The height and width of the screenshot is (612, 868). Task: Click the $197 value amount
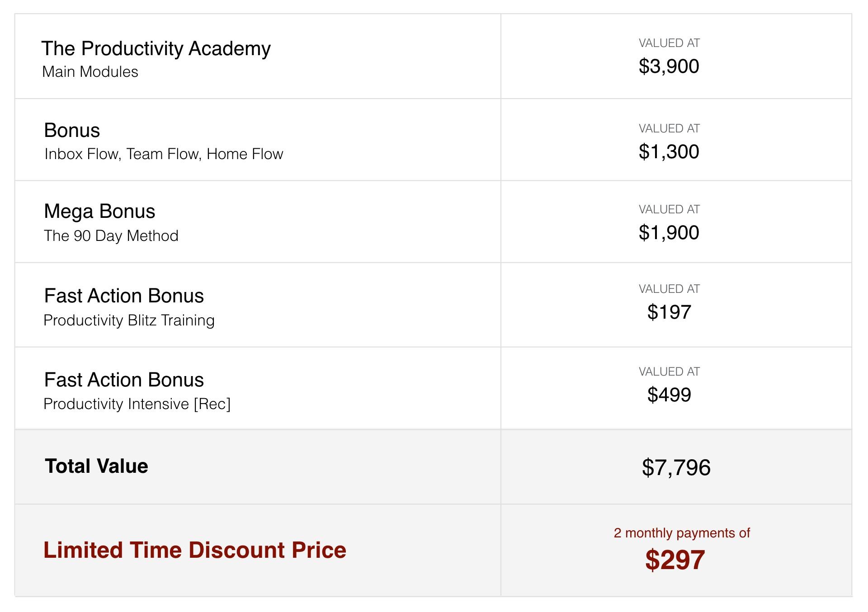click(x=669, y=312)
